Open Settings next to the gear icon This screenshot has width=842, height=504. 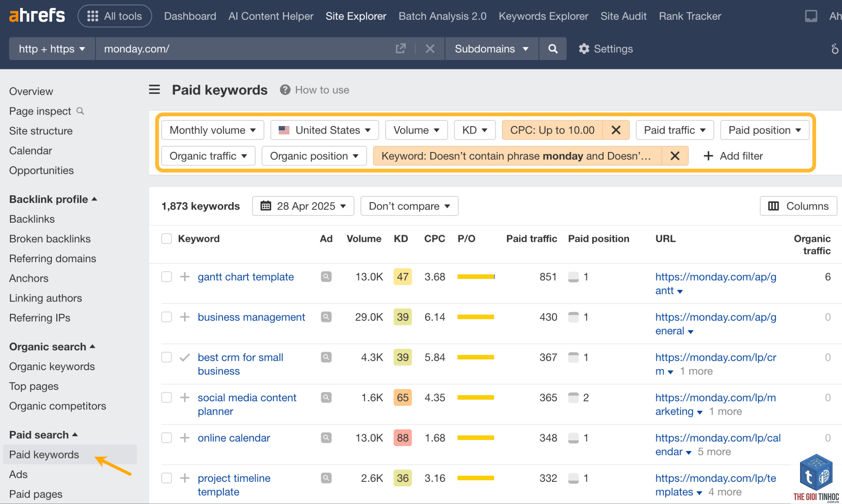click(x=606, y=48)
